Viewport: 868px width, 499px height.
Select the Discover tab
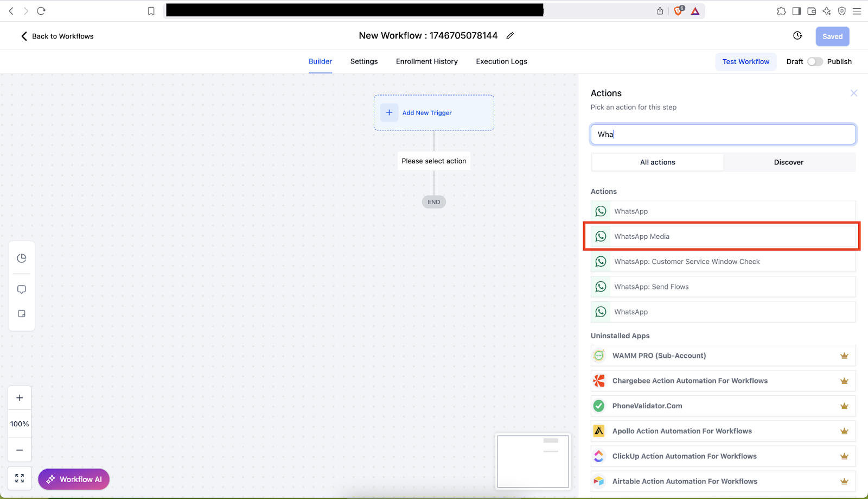coord(789,162)
